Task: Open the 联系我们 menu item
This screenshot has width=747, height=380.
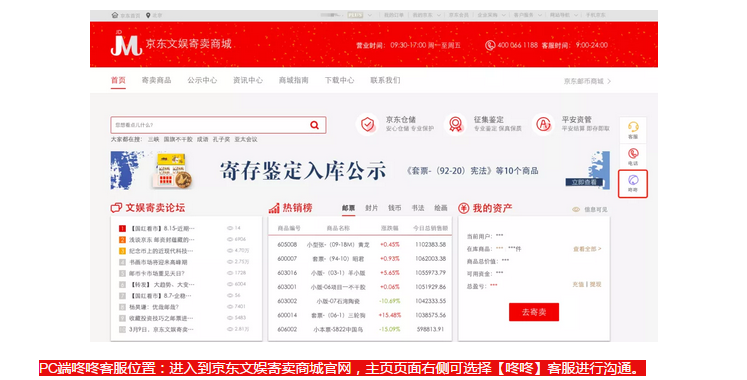Action: coord(385,80)
